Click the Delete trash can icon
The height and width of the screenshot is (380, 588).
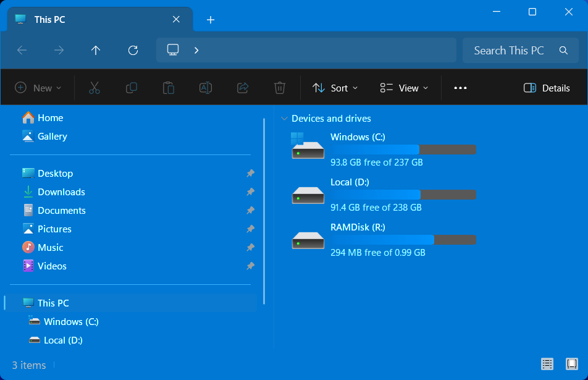[x=280, y=88]
